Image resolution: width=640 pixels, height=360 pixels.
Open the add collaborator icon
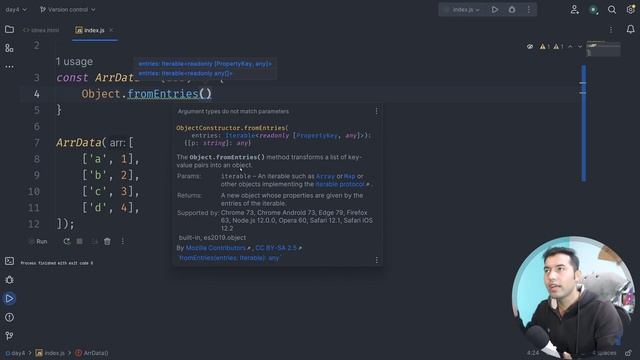[x=575, y=9]
